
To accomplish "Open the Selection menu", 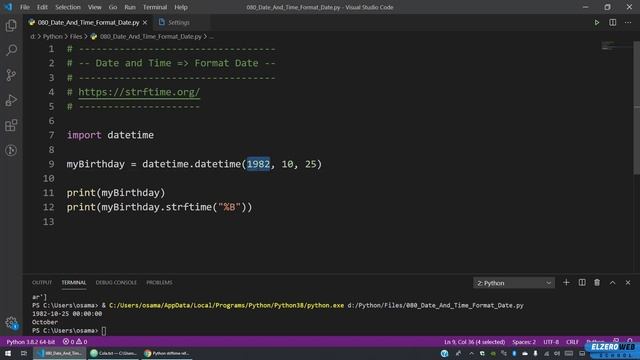I will pyautogui.click(x=68, y=7).
